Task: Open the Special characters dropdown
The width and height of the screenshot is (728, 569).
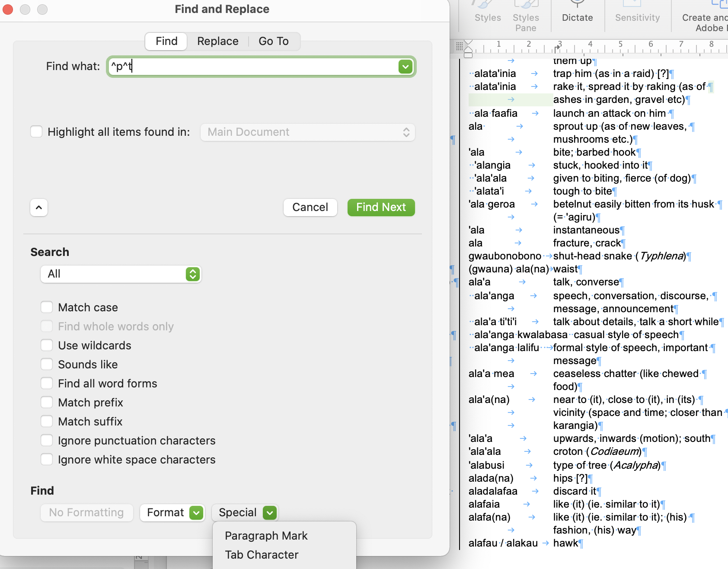Action: point(245,512)
